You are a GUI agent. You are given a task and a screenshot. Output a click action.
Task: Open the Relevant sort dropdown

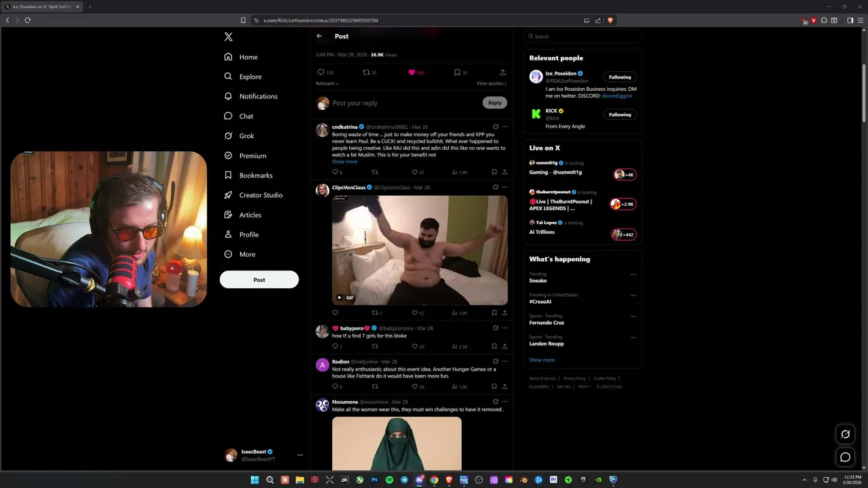tap(327, 83)
